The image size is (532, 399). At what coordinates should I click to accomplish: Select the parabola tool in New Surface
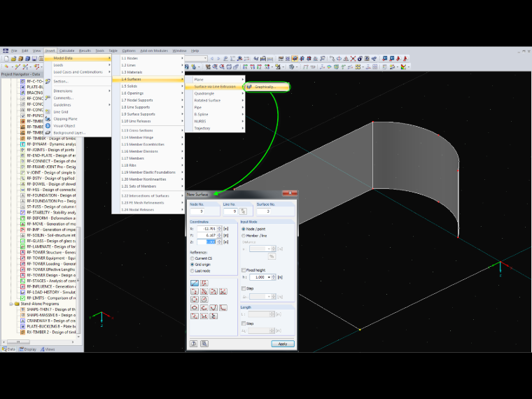click(213, 308)
